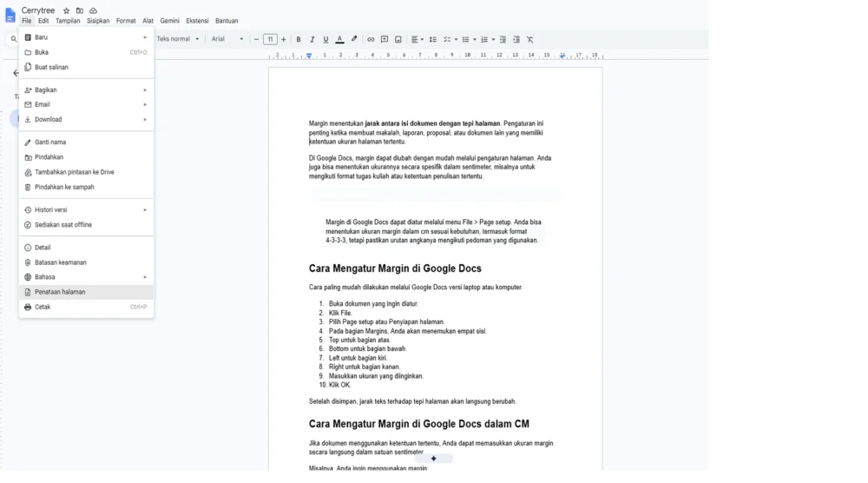Decrease the font size with minus
Image resolution: width=868 pixels, height=483 pixels.
[x=256, y=39]
